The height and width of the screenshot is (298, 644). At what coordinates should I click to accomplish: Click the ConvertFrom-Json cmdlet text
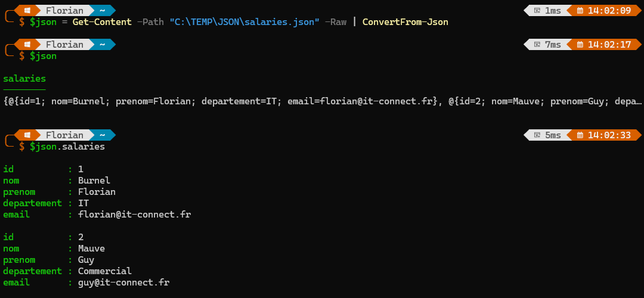(405, 22)
